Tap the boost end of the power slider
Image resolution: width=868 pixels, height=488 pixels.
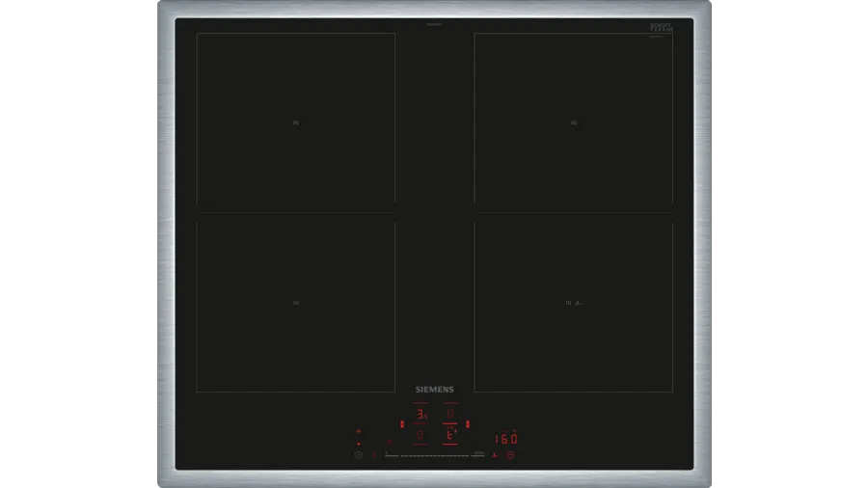[x=478, y=454]
